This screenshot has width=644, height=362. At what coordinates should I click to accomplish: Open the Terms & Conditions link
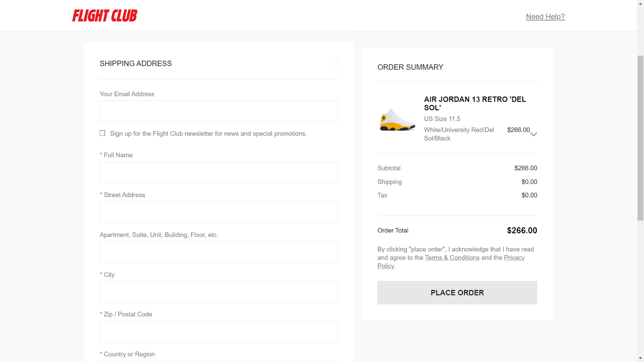tap(452, 257)
